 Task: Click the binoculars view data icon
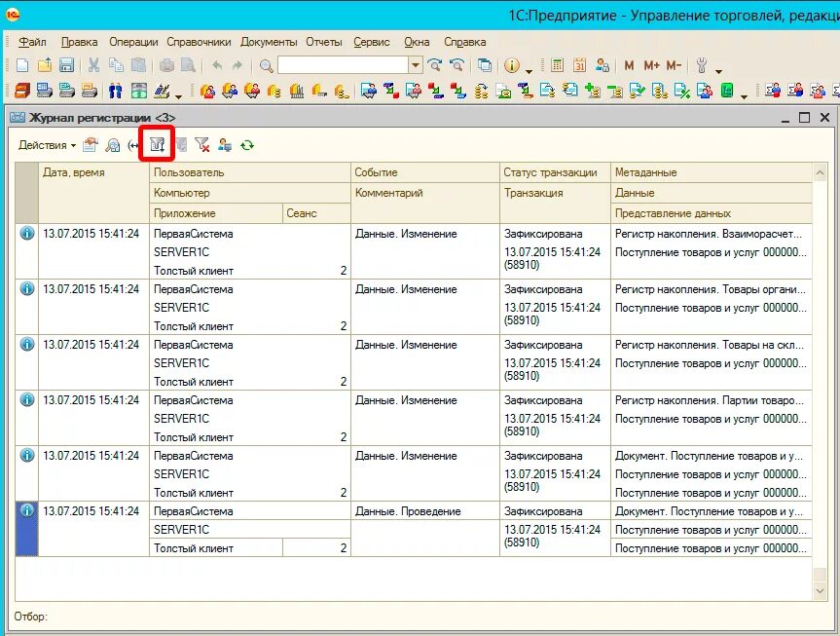click(x=113, y=145)
